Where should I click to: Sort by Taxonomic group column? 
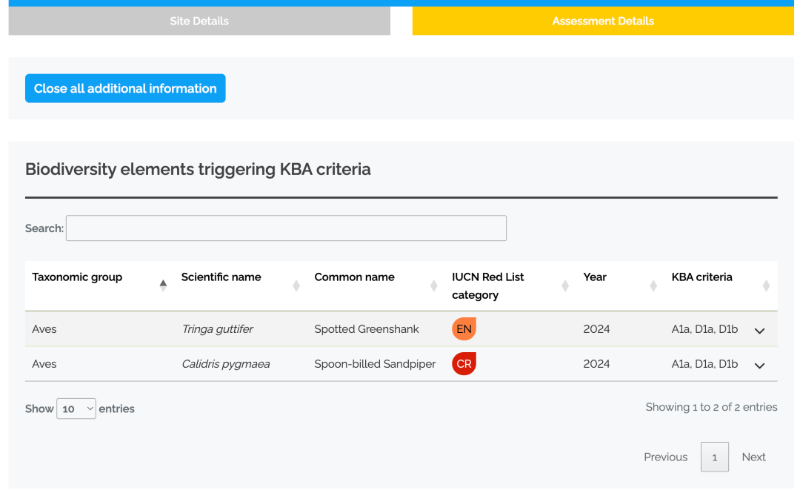point(99,286)
